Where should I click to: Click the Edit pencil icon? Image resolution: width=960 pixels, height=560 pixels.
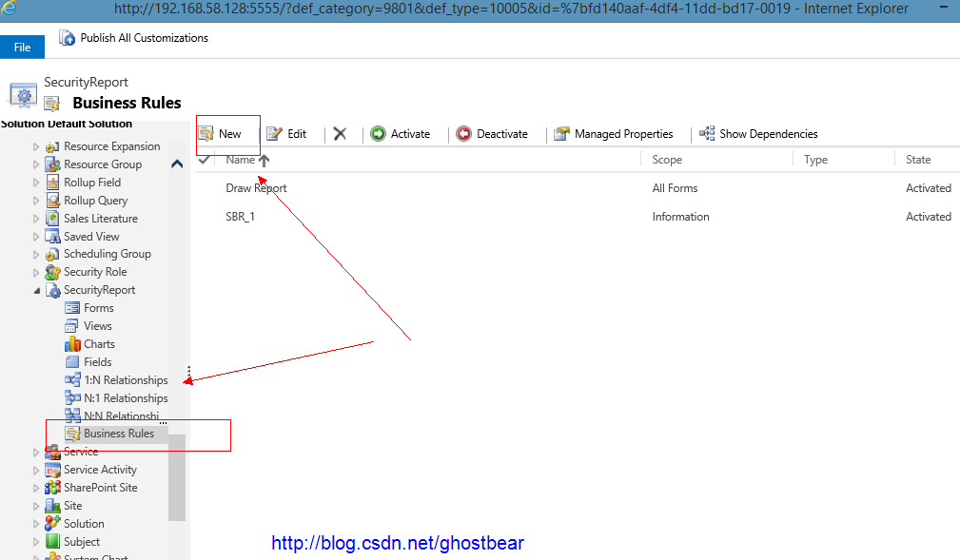tap(274, 133)
